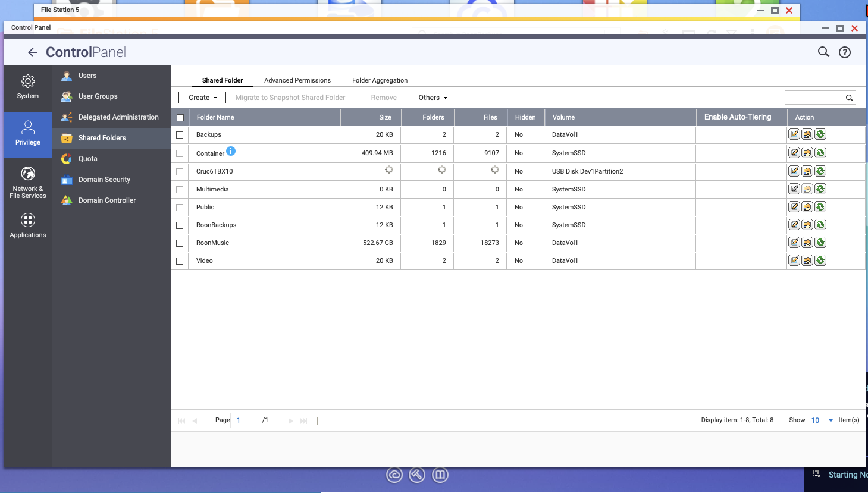
Task: Open Quota settings
Action: pos(111,159)
